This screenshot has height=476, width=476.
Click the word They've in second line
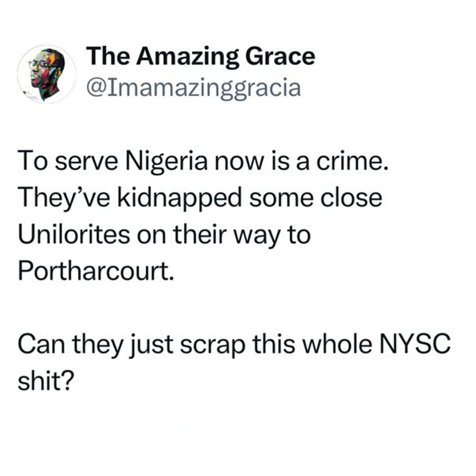[x=64, y=198]
